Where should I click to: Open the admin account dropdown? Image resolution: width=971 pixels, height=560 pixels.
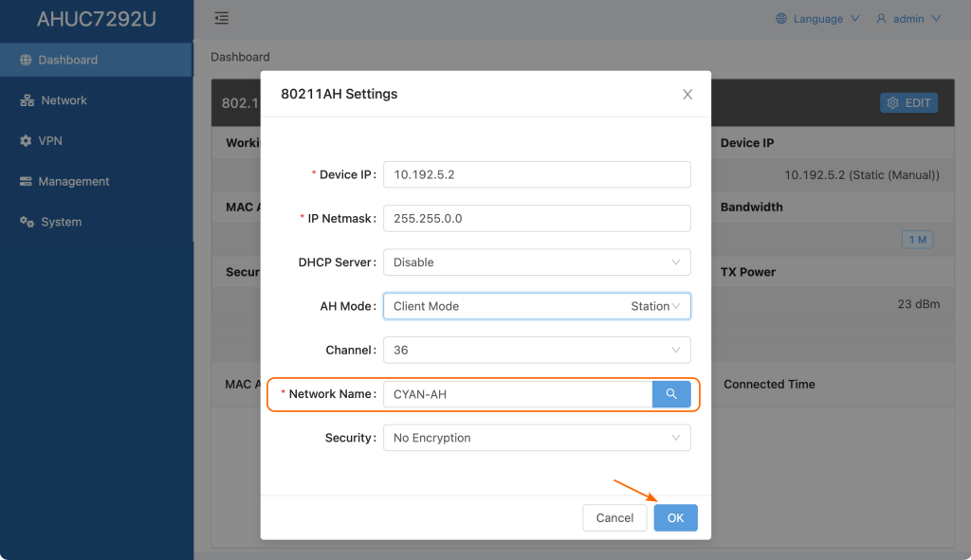[907, 19]
